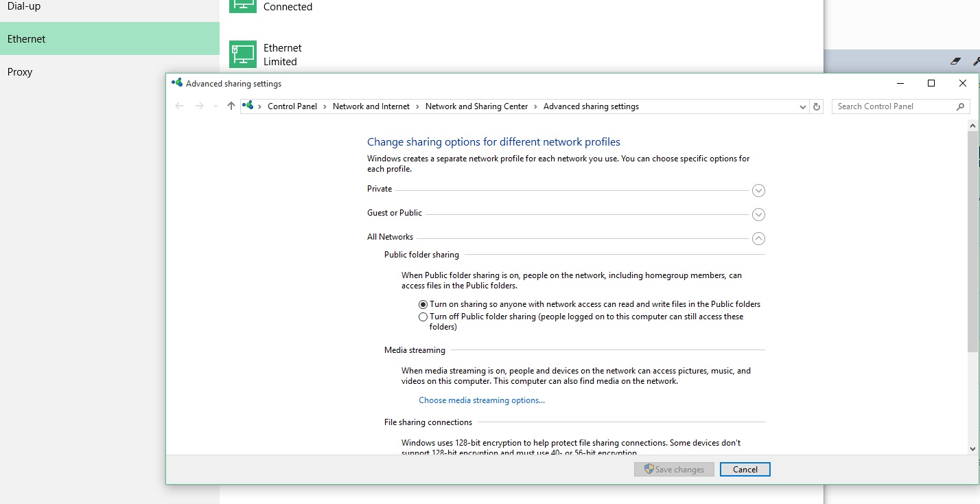
Task: Click the Ethernet Limited network icon
Action: 243,54
